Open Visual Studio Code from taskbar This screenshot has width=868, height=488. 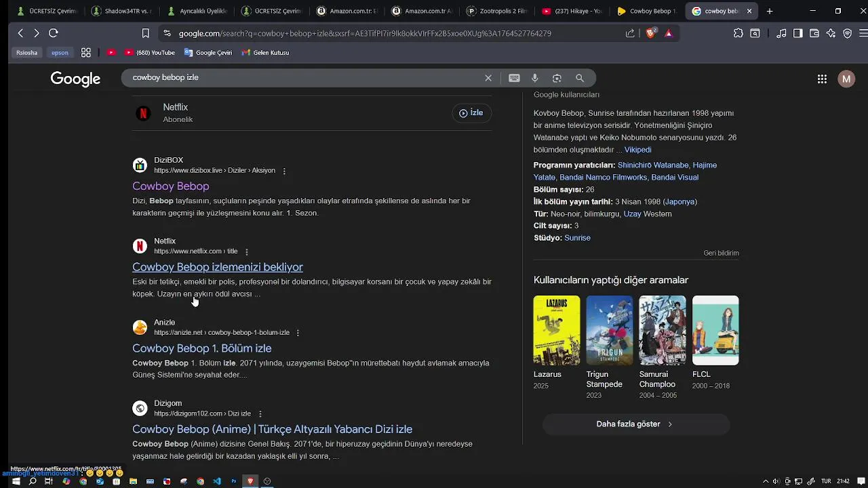(217, 481)
